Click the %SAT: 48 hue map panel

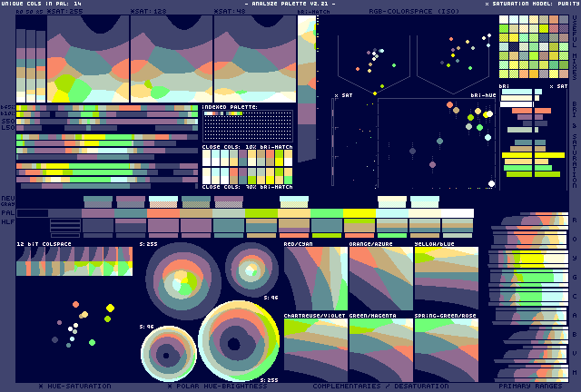[255, 59]
